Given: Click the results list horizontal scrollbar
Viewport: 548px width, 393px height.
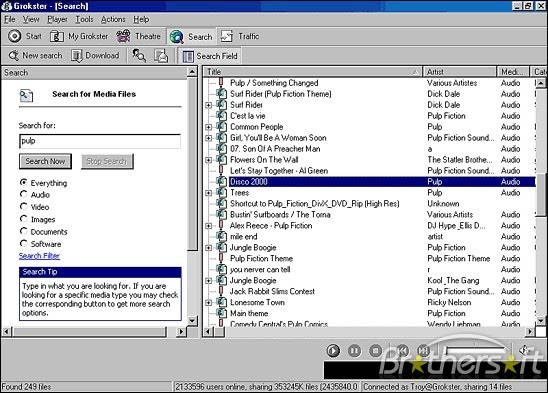Looking at the screenshot, I should coord(369,331).
